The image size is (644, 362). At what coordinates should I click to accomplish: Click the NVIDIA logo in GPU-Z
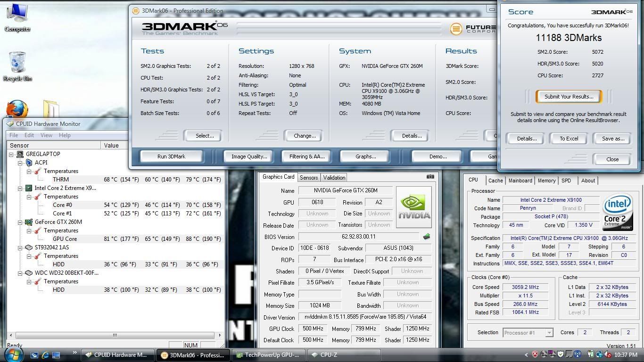(414, 207)
